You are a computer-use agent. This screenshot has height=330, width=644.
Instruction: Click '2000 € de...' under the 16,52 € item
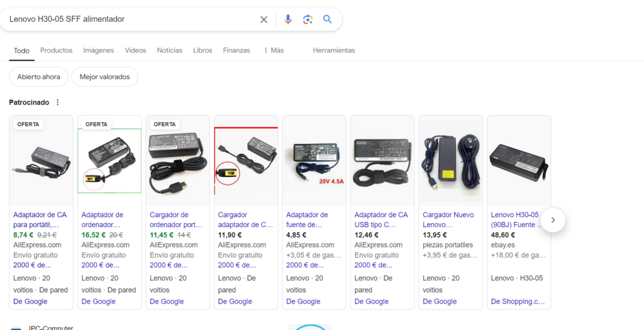[100, 265]
